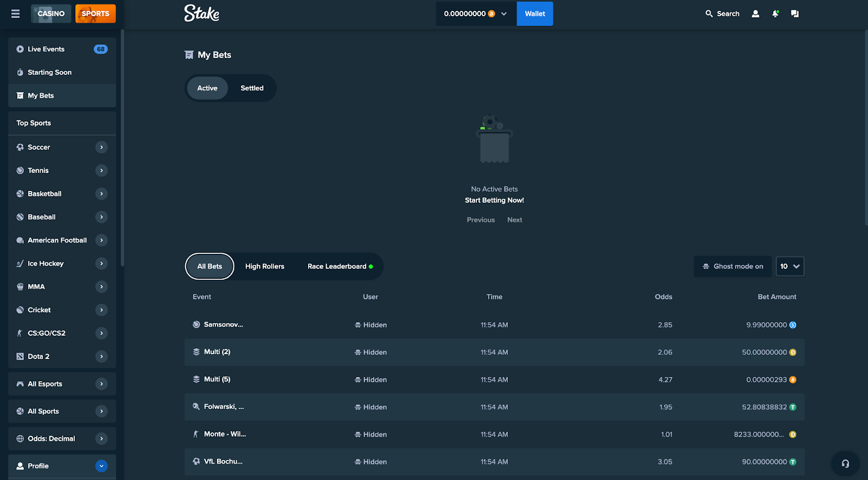This screenshot has height=480, width=868.
Task: Open the chat bubble icon
Action: 795,14
